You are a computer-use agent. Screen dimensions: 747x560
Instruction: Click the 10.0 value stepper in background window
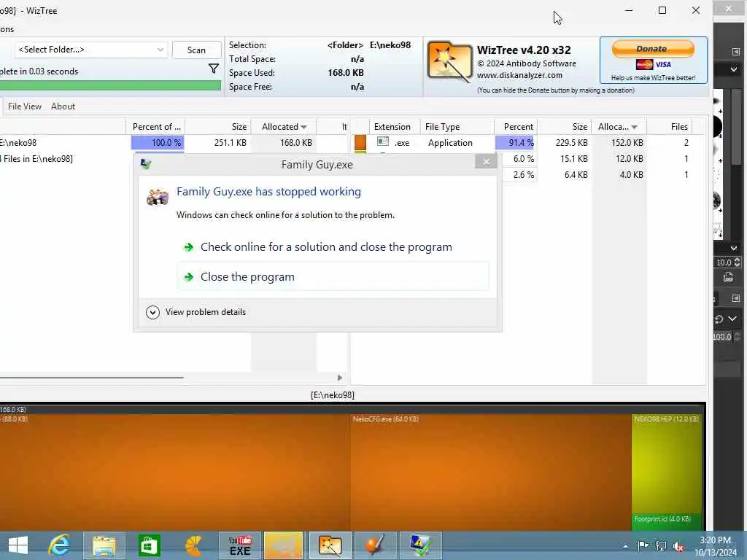tap(737, 262)
